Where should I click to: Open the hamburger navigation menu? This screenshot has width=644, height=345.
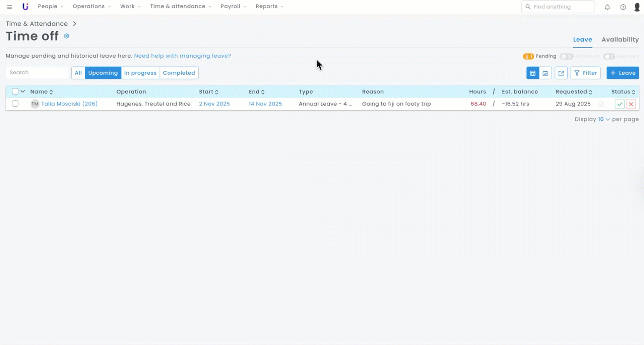point(9,7)
